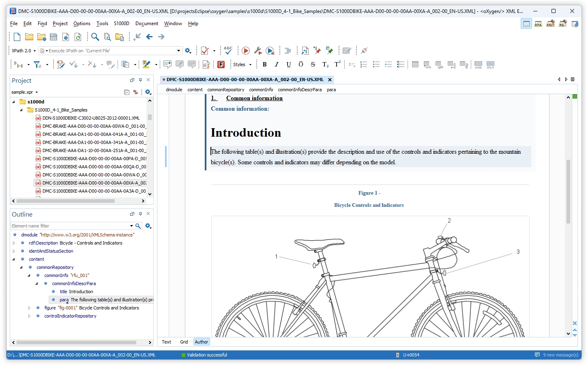This screenshot has width=588, height=365.
Task: Collapse the commonInfo node in the Outline
Action: (28, 275)
